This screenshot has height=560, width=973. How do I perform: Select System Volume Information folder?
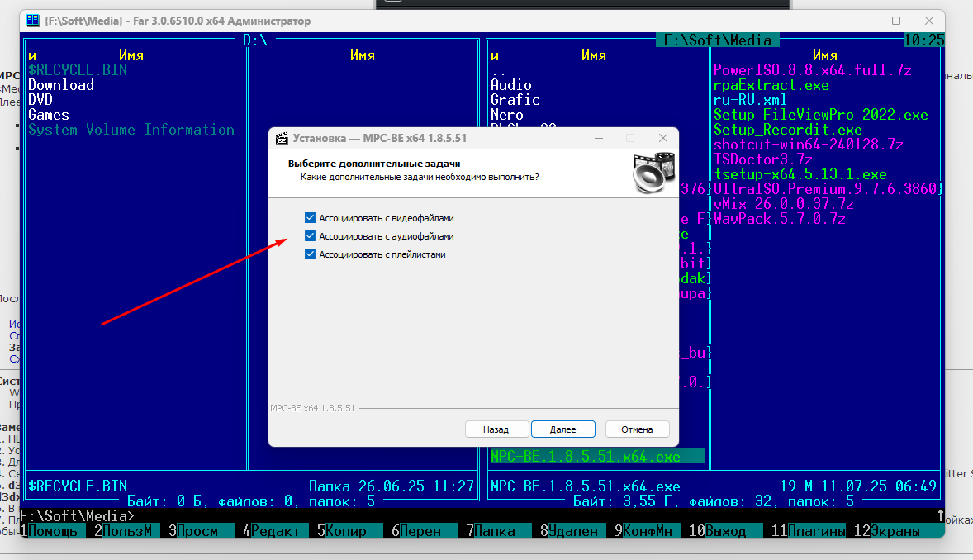pyautogui.click(x=131, y=130)
